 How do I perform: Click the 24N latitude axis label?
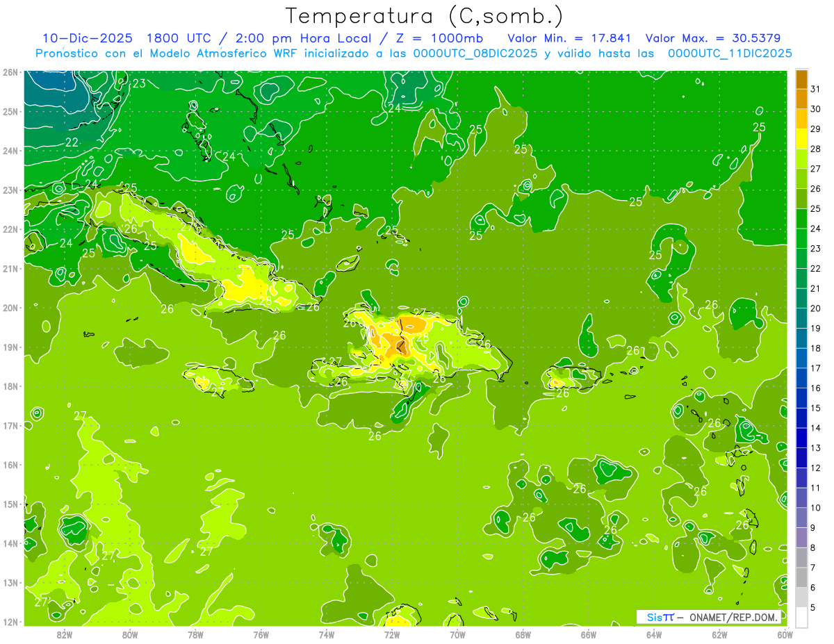[10, 150]
